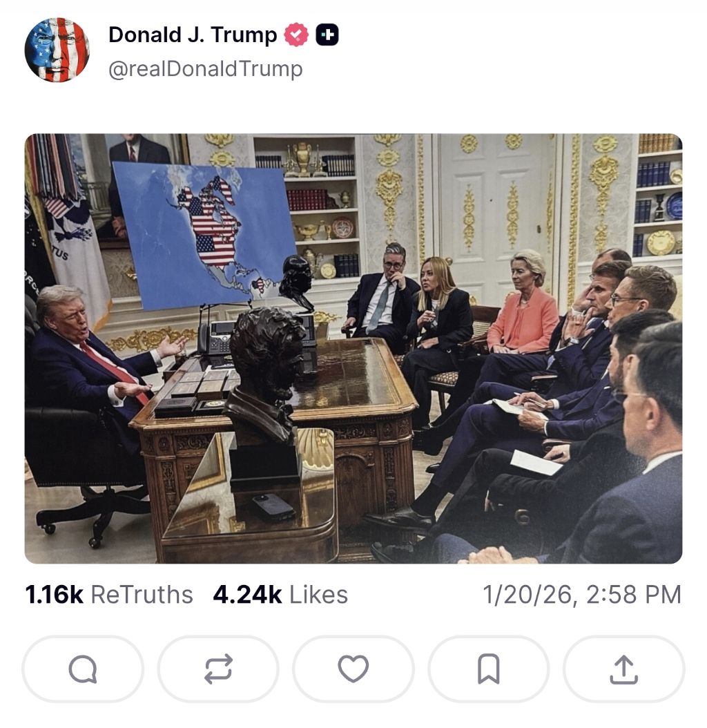Open the @realDonaldTrump handle
Screen dimensions: 707x728
tap(206, 68)
